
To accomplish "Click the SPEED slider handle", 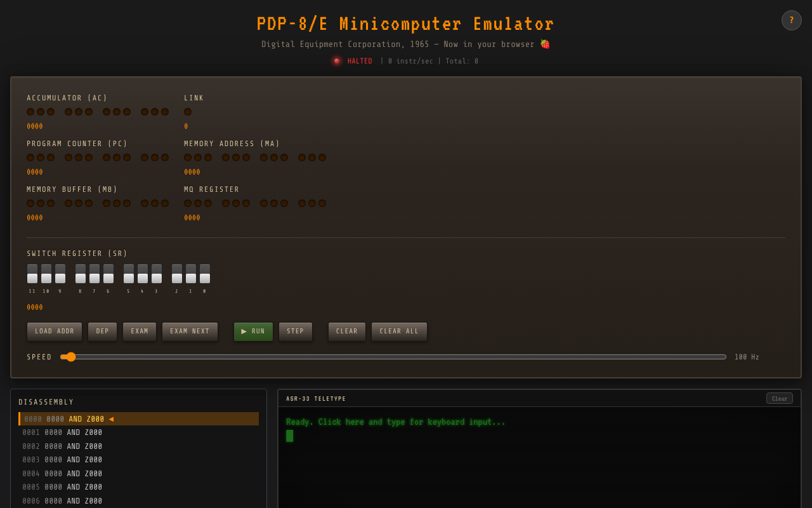I will point(71,357).
